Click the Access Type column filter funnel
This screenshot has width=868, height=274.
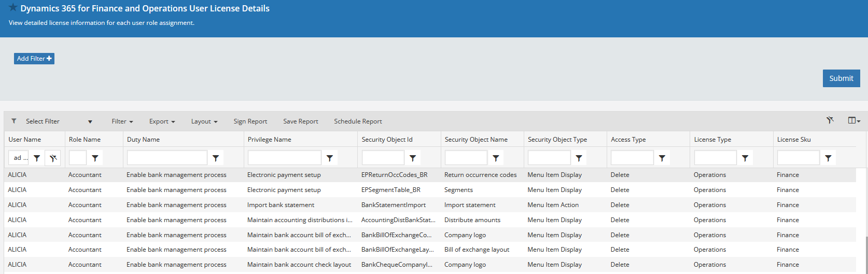point(662,158)
